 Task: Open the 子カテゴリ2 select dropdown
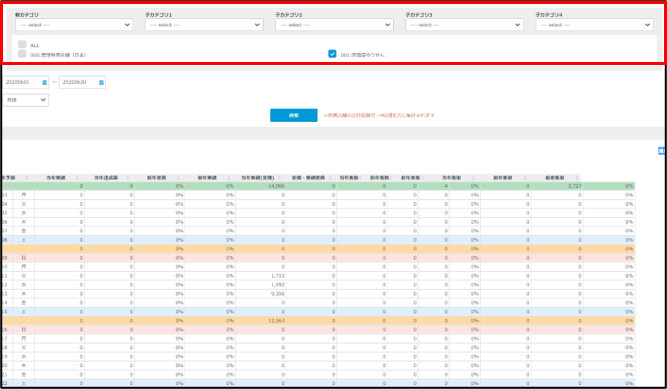coord(334,25)
